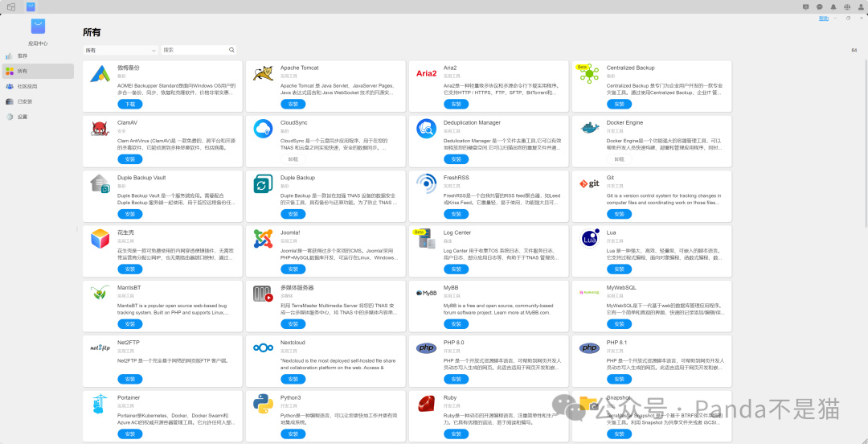Click the PHP 8.1 logo
The height and width of the screenshot is (444, 868).
[589, 348]
